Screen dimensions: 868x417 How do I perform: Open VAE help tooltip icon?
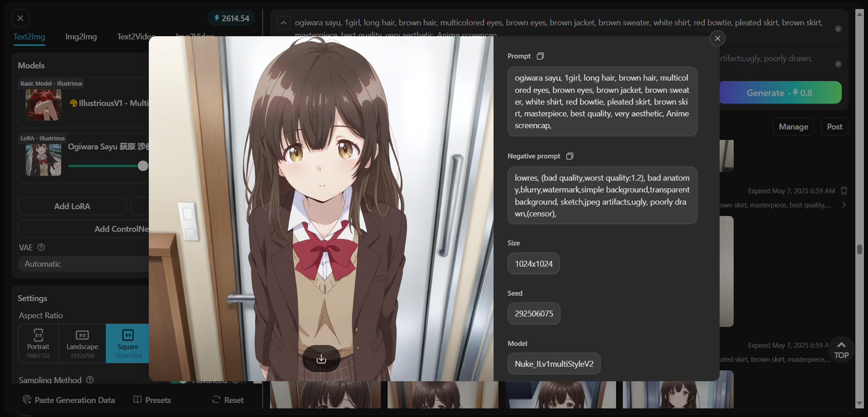(x=41, y=247)
